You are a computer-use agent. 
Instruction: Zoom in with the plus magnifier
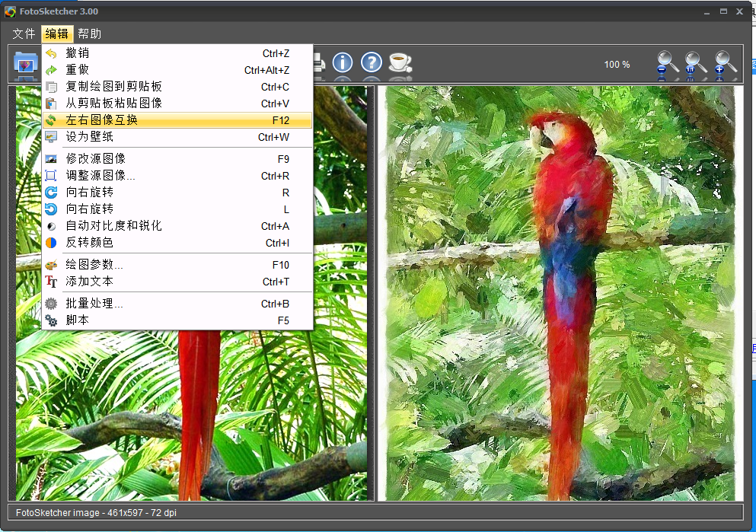[x=725, y=65]
